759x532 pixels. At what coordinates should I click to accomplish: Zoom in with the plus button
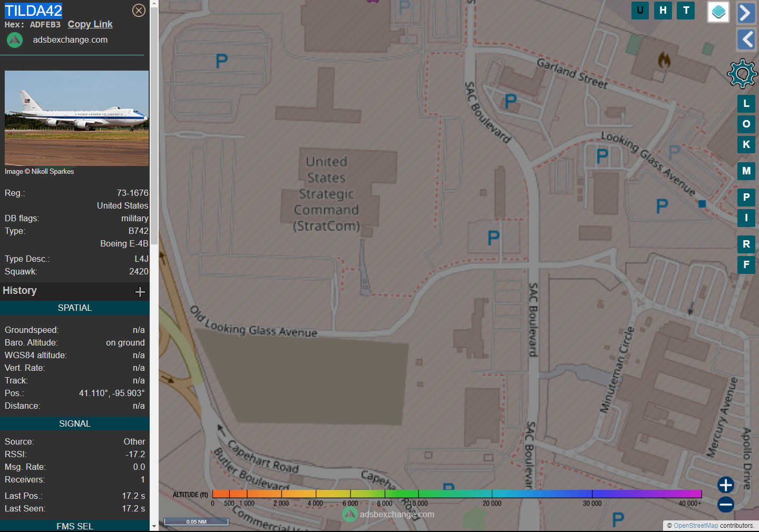click(x=726, y=485)
